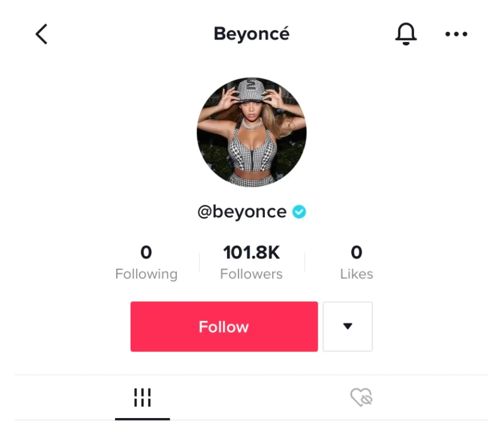Click the blue verified checkmark badge

point(298,211)
